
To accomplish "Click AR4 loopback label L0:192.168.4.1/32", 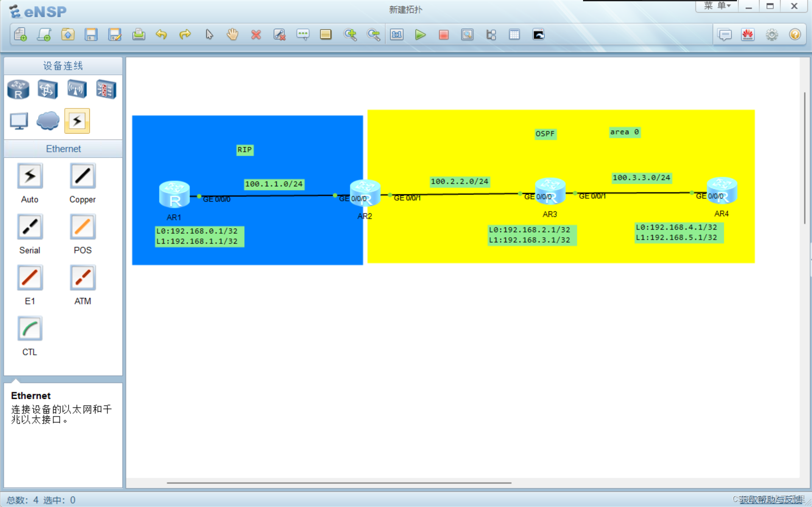I will coord(676,227).
